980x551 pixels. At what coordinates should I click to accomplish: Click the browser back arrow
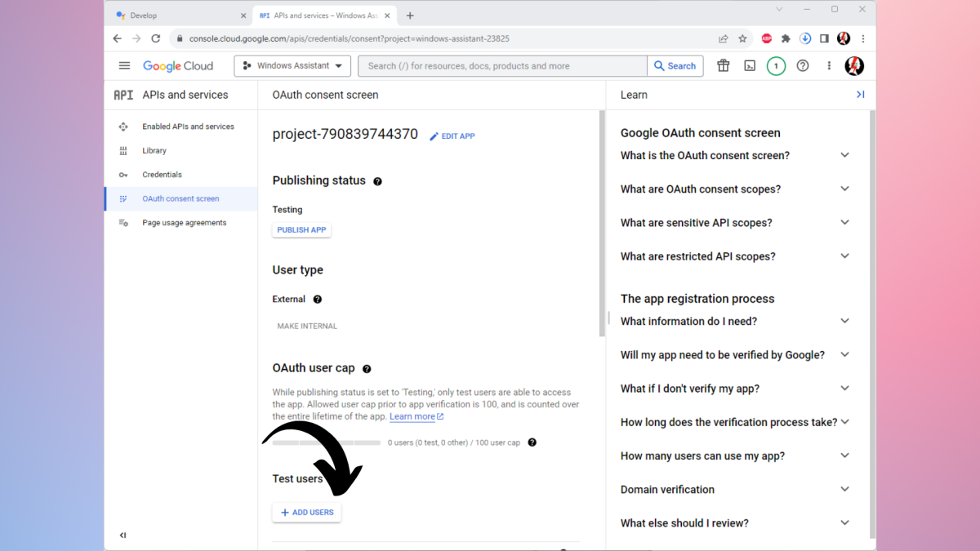tap(118, 38)
